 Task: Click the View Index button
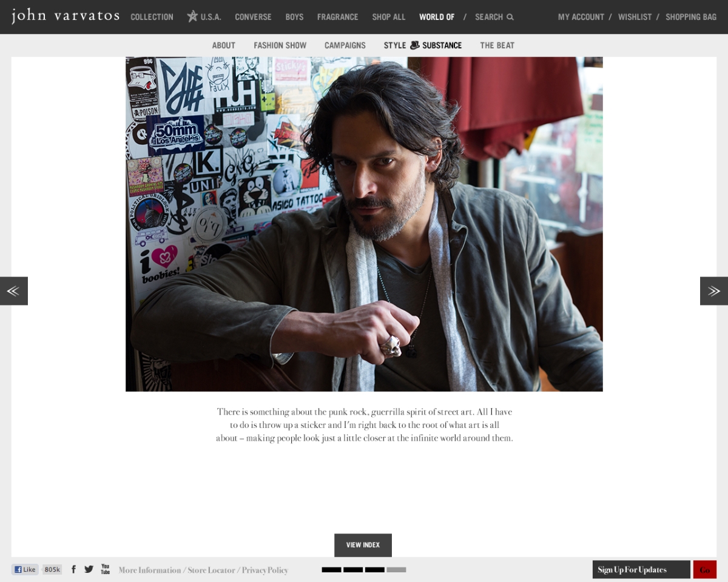point(363,545)
